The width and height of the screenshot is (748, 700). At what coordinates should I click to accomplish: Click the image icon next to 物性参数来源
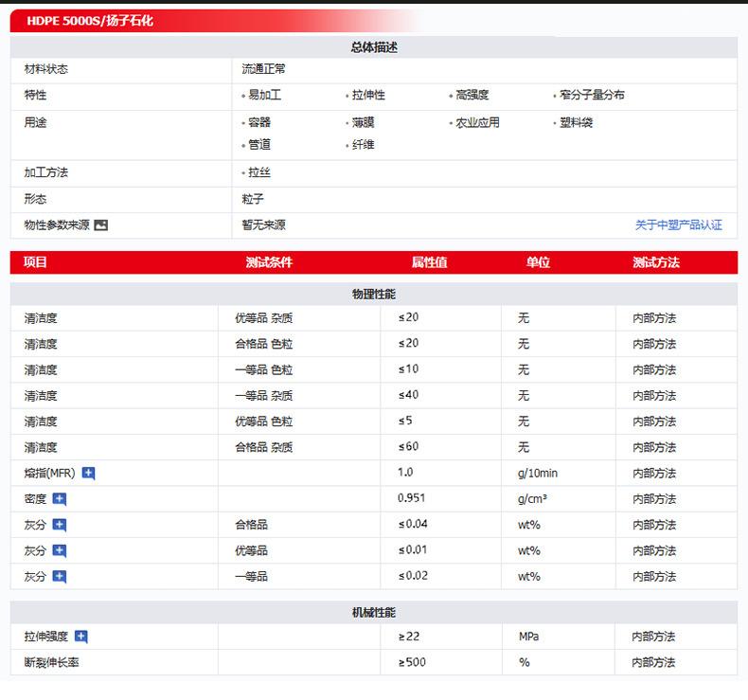pos(101,225)
